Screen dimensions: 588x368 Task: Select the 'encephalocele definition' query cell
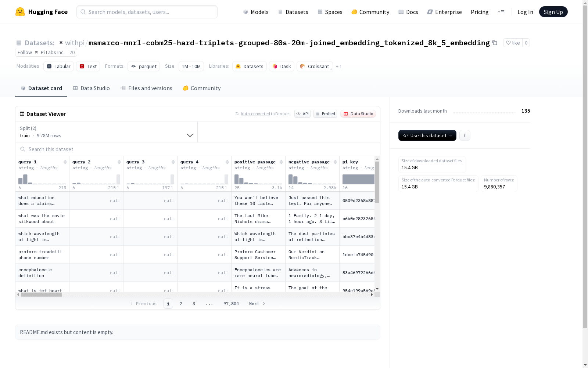(x=42, y=273)
